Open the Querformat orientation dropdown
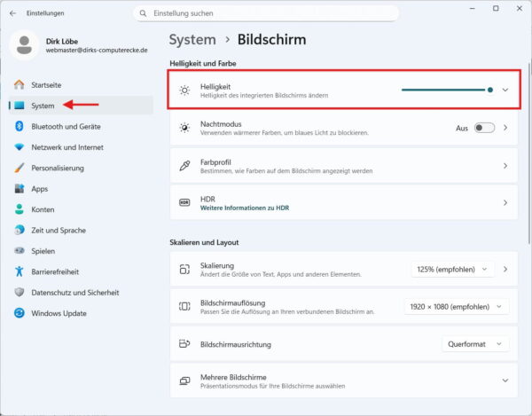 pos(475,344)
